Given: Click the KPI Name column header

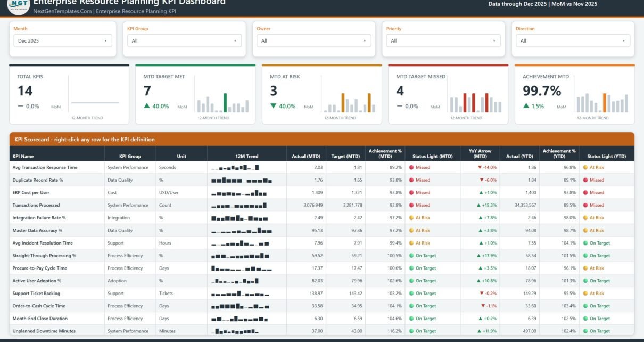Looking at the screenshot, I should pos(23,157).
